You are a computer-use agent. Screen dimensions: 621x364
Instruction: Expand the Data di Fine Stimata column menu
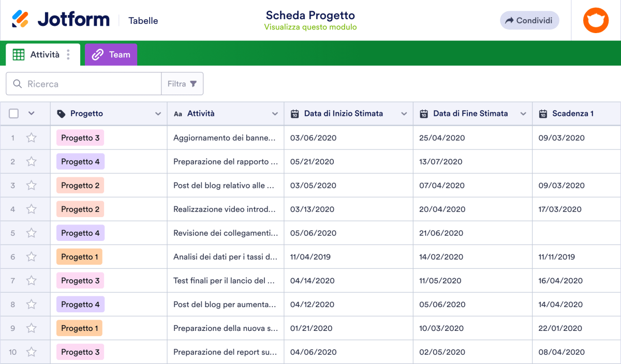(x=523, y=113)
